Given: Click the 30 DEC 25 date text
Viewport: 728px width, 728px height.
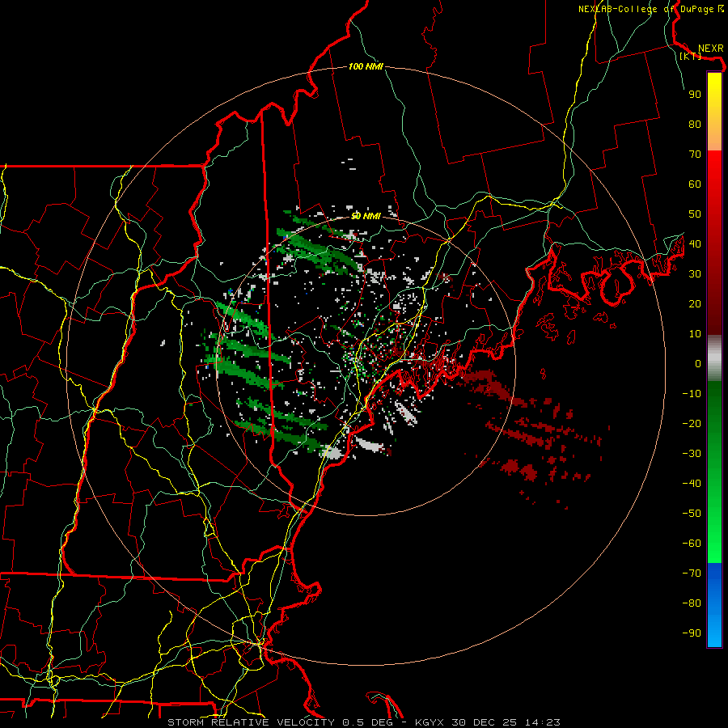Looking at the screenshot, I should [485, 722].
